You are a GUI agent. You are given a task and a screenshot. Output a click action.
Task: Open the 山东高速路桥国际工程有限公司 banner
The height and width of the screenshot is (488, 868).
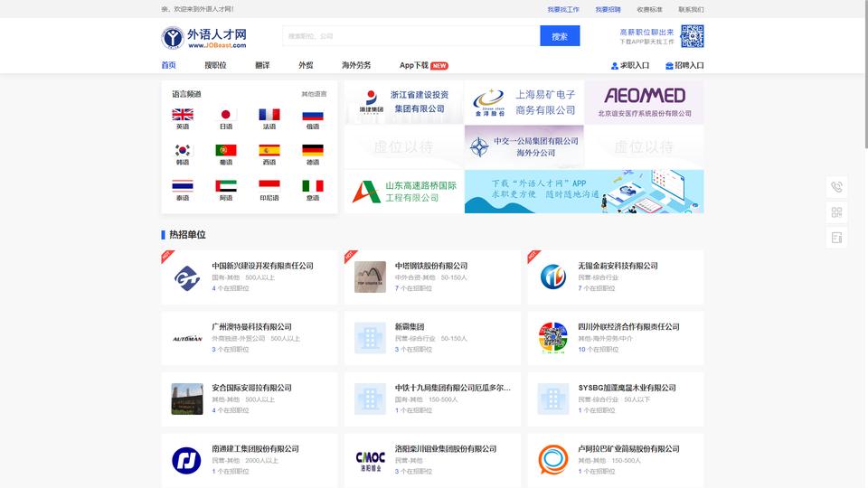(x=403, y=192)
